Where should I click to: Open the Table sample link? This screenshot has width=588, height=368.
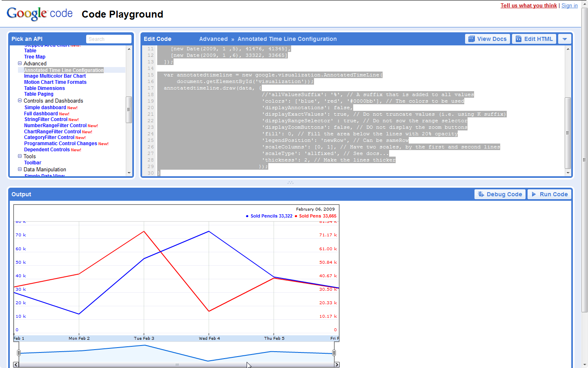[30, 51]
